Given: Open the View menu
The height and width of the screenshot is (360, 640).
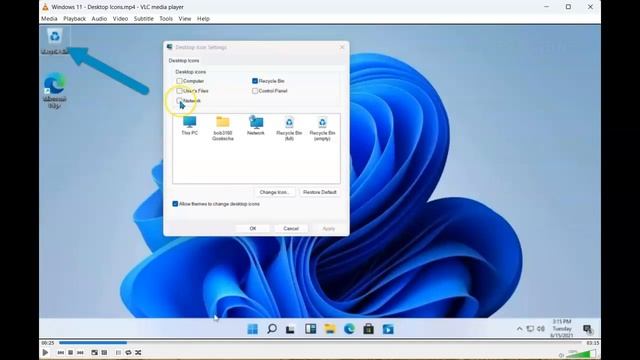Looking at the screenshot, I should point(184,19).
